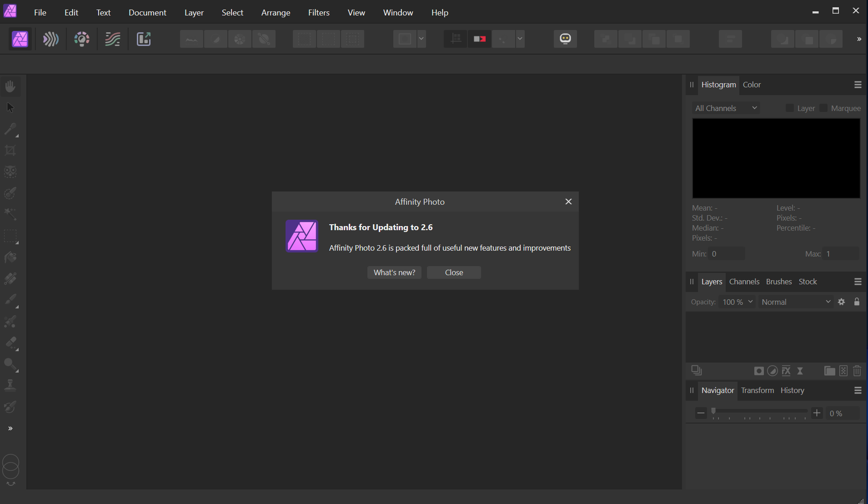The image size is (868, 504).
Task: Switch to the Brushes tab
Action: point(779,282)
